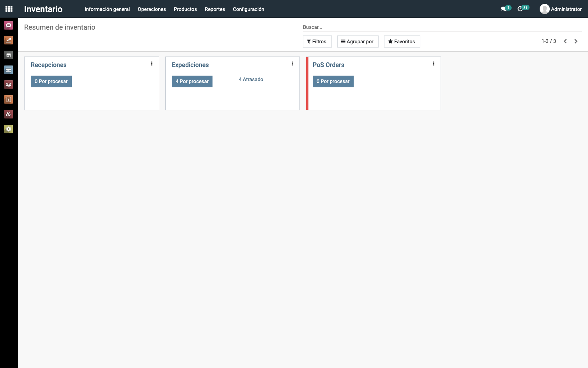The width and height of the screenshot is (588, 368).
Task: Open Expediciones card options menu
Action: click(x=292, y=64)
